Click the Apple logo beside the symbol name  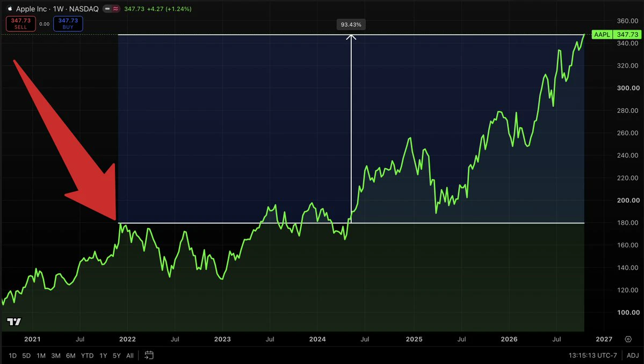point(10,9)
